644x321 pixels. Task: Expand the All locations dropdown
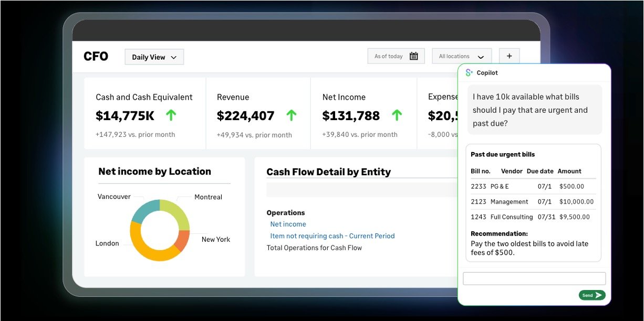(461, 56)
